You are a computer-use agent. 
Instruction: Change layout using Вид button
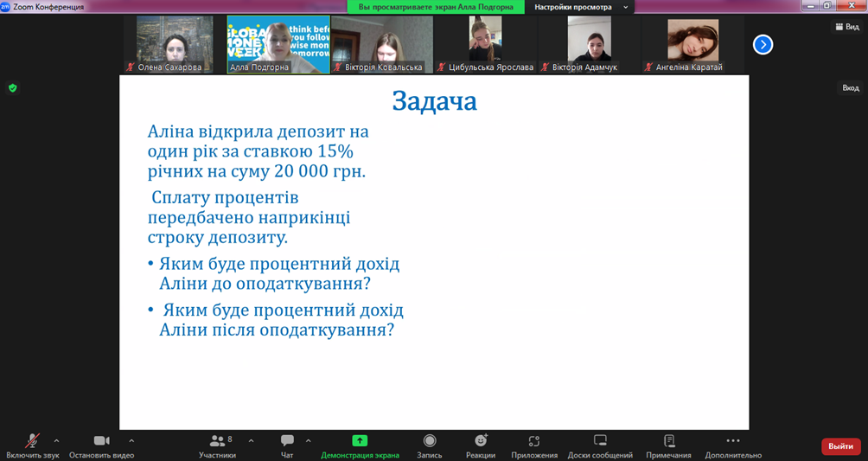coord(847,27)
